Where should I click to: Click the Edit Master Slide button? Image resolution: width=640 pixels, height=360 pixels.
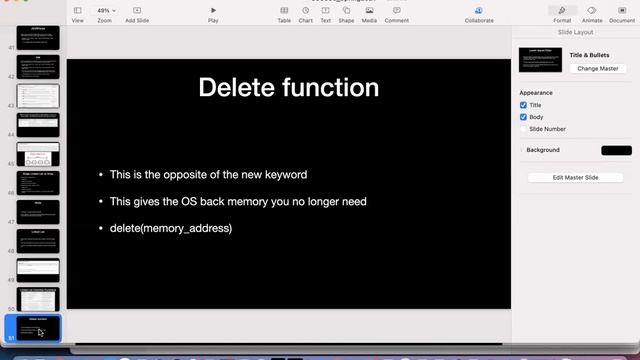575,178
